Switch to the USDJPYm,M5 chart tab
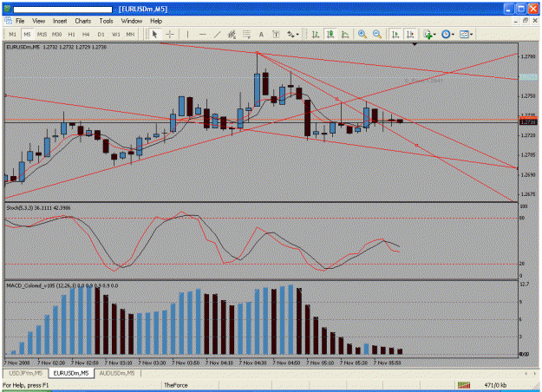The height and width of the screenshot is (392, 542). [x=26, y=373]
